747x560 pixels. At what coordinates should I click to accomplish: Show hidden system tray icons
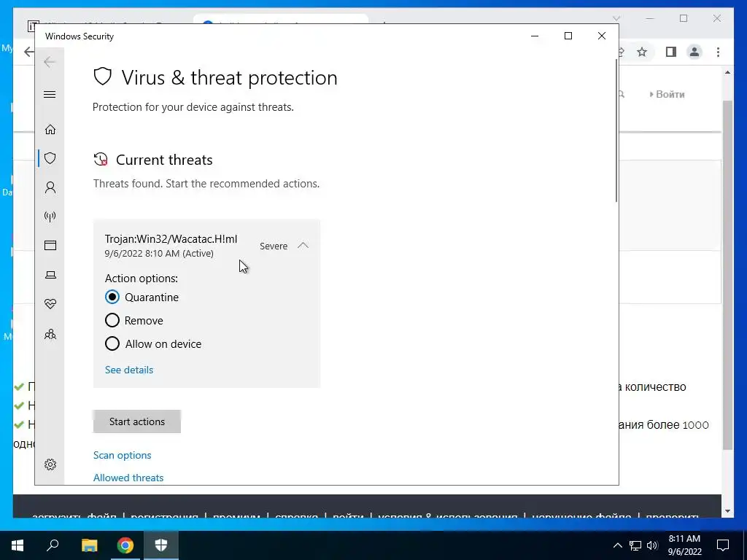click(617, 545)
